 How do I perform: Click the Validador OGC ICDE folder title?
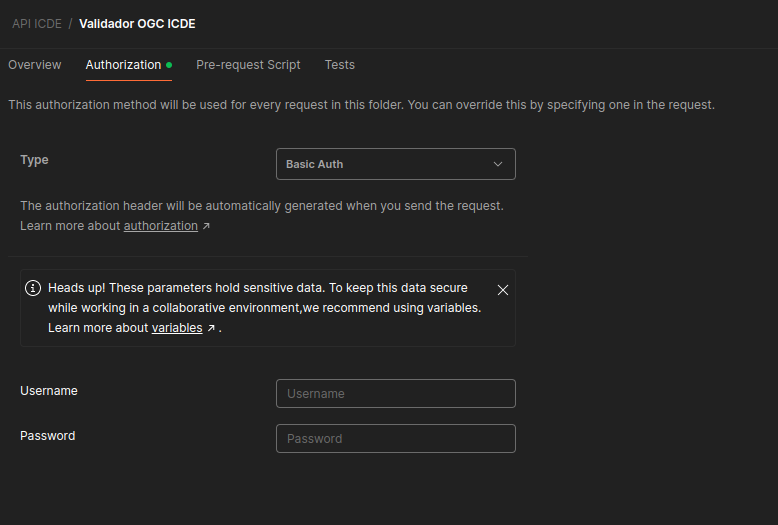(x=137, y=24)
